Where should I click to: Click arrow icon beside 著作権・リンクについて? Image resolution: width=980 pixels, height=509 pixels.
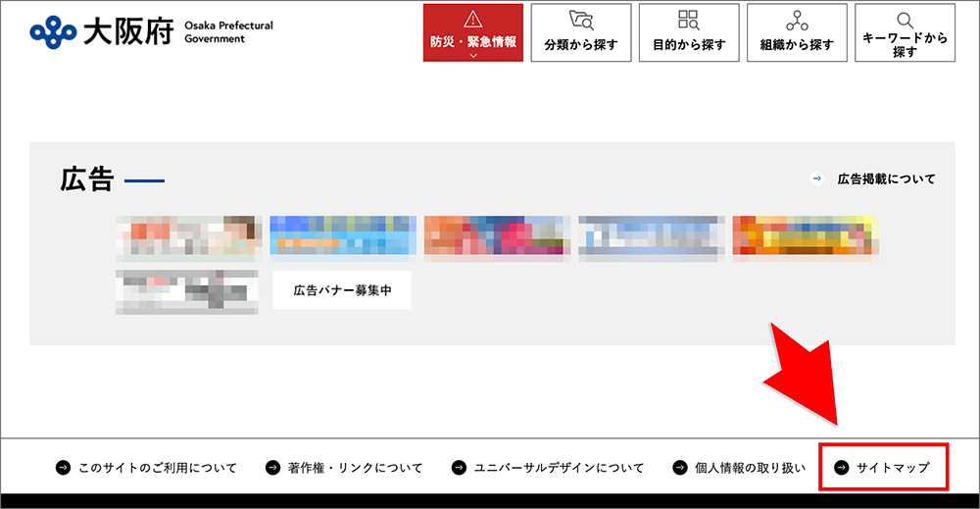[272, 468]
